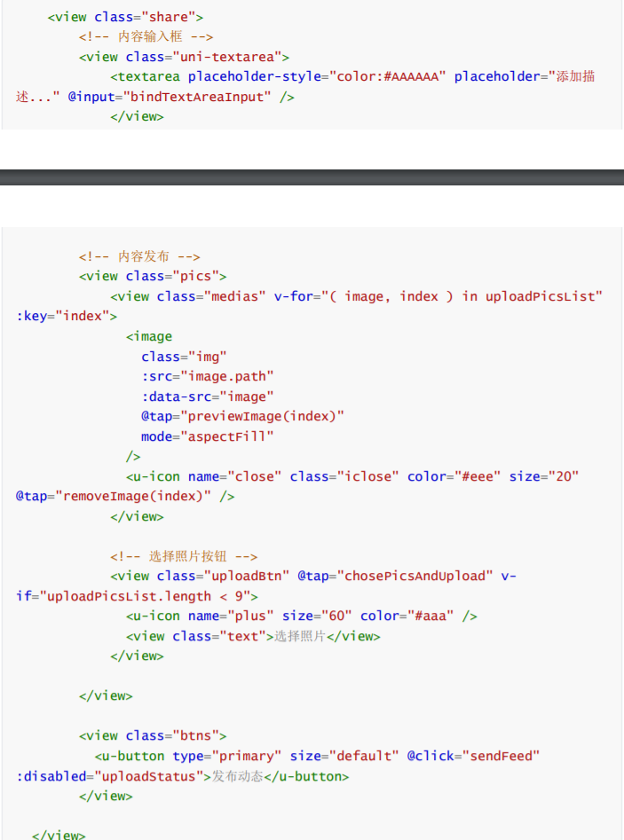
Task: Click the 'medias' class value
Action: pos(235,296)
